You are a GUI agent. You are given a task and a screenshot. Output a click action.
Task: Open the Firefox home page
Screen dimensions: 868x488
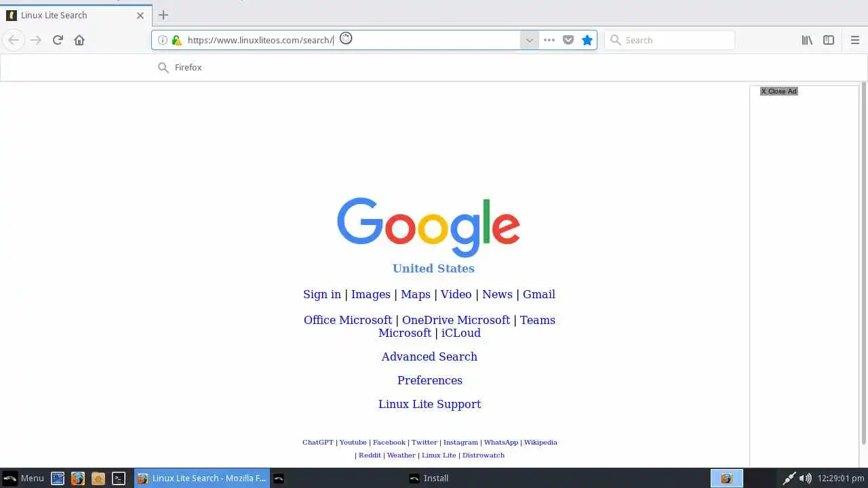[x=79, y=40]
